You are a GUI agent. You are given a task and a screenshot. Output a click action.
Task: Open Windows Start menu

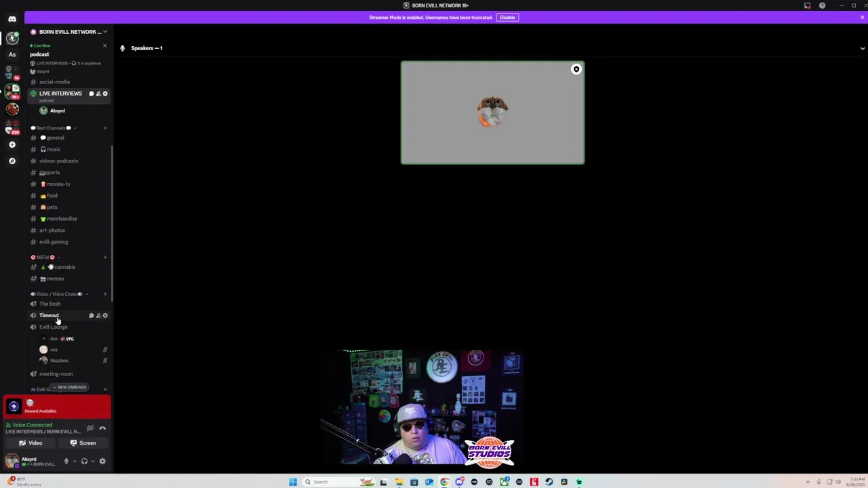(x=293, y=482)
